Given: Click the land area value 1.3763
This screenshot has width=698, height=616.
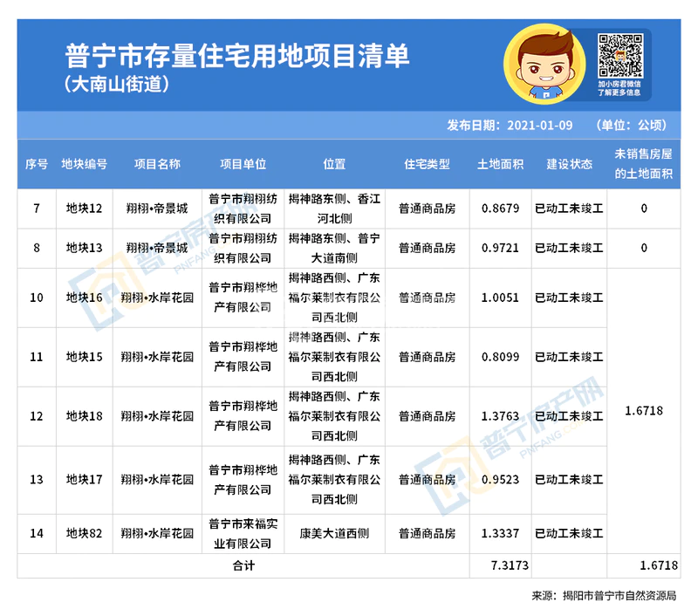Looking at the screenshot, I should click(500, 416).
